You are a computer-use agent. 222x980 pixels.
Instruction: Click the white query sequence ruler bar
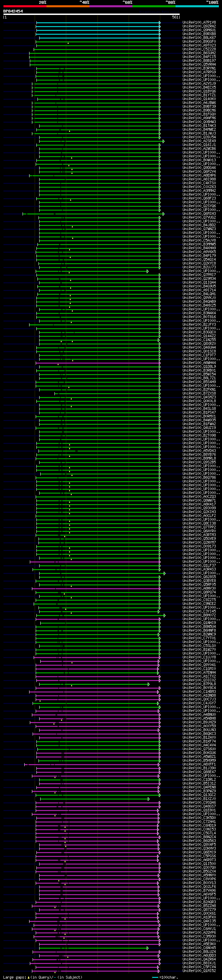pyautogui.click(x=92, y=15)
